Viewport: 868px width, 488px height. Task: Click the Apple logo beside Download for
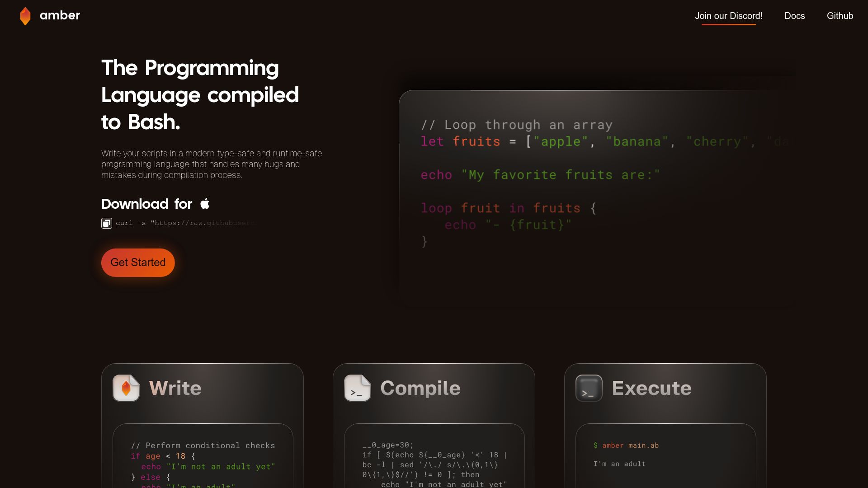205,204
